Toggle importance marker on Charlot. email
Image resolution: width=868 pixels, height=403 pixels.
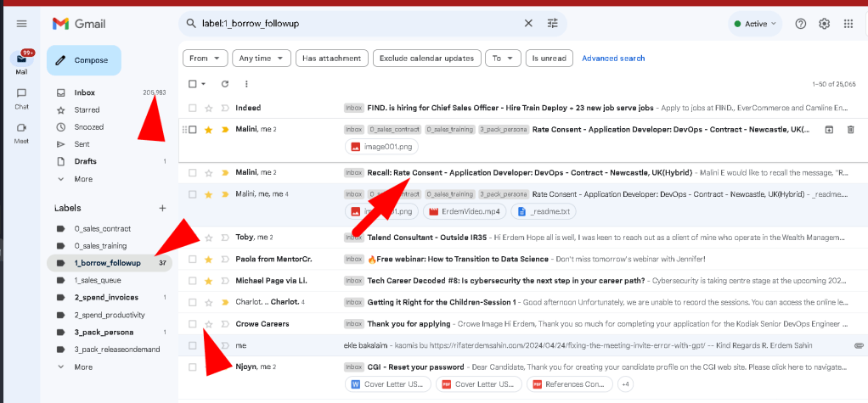click(x=225, y=302)
